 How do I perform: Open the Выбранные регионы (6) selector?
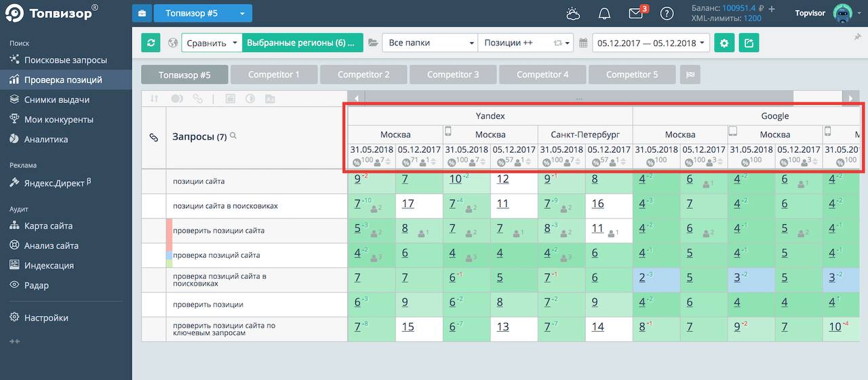302,43
